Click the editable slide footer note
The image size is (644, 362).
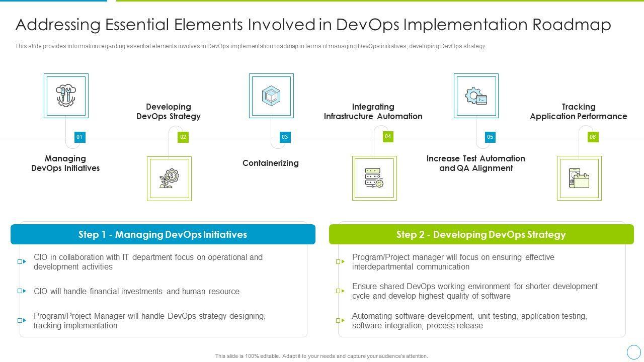coord(321,356)
